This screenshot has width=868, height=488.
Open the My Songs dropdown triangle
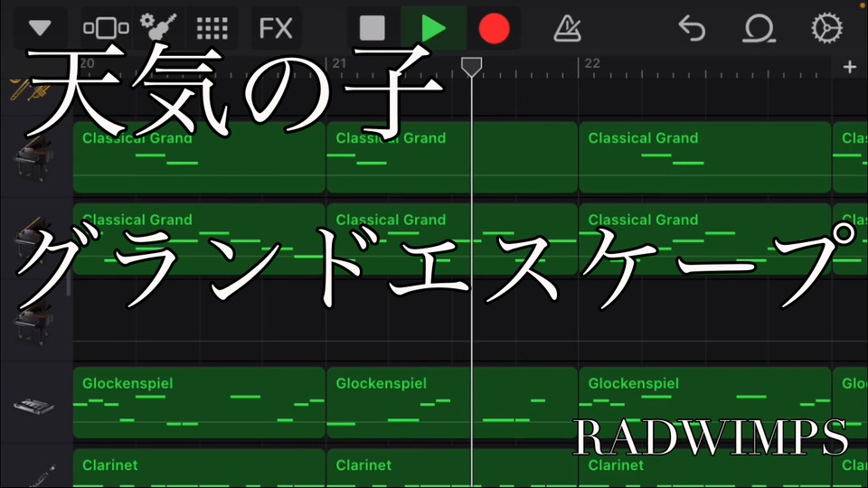[x=40, y=28]
